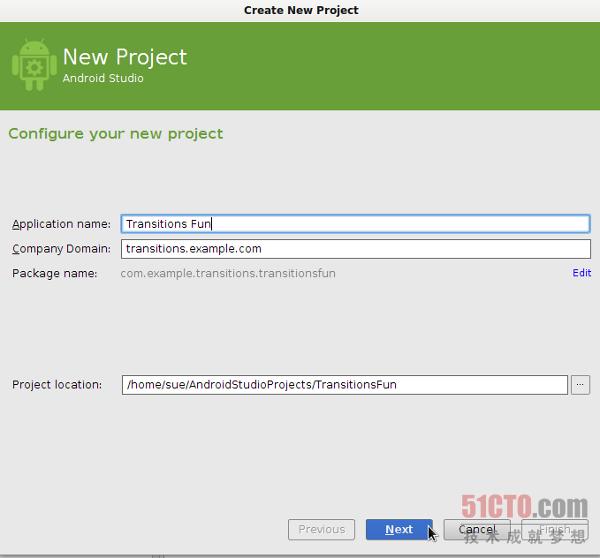Click the Previous button
This screenshot has width=600, height=558.
[x=321, y=529]
